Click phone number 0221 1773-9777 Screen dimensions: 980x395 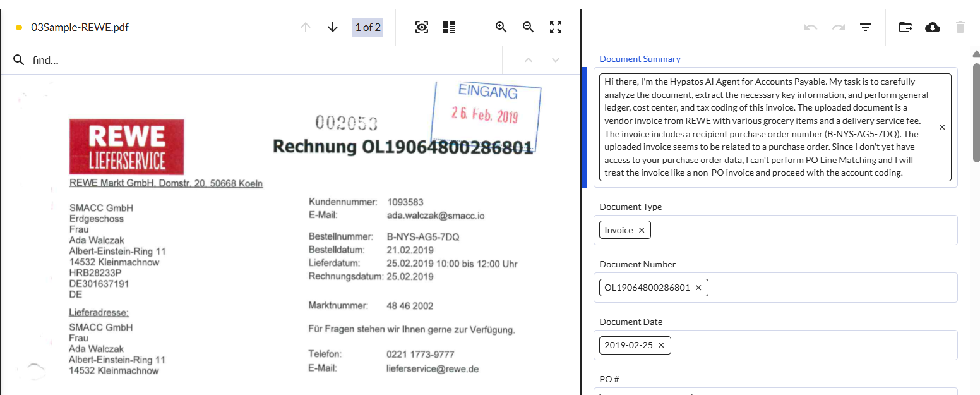[421, 355]
